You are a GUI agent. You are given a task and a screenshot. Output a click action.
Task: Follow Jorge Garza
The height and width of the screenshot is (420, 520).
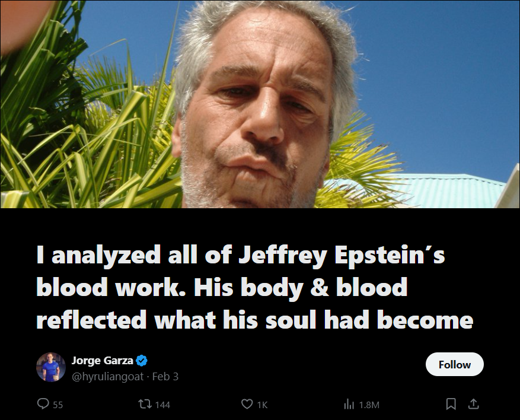pos(454,364)
